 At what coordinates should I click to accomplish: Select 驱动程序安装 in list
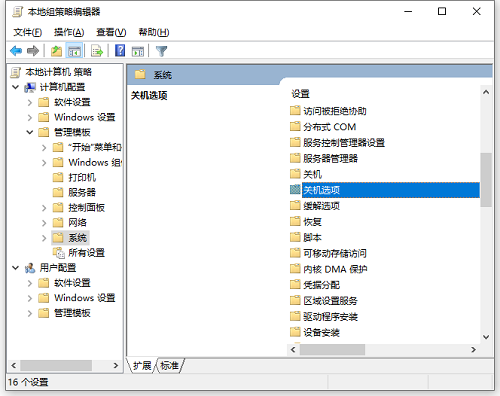click(330, 316)
